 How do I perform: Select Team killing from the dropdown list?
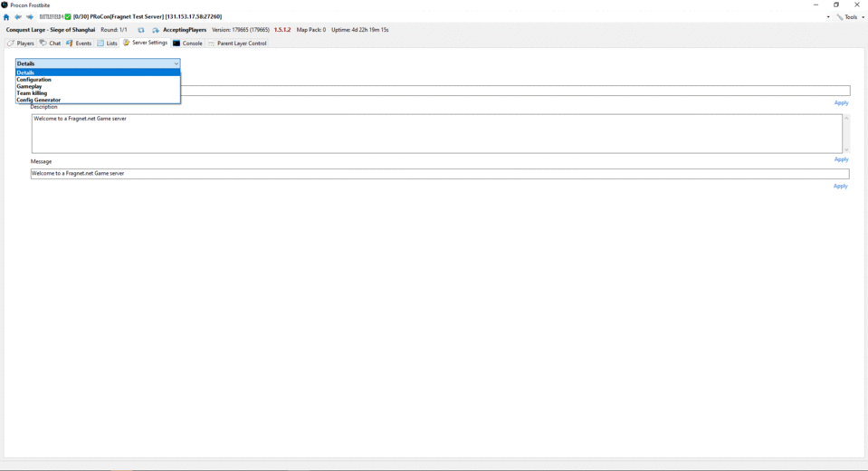pyautogui.click(x=98, y=93)
